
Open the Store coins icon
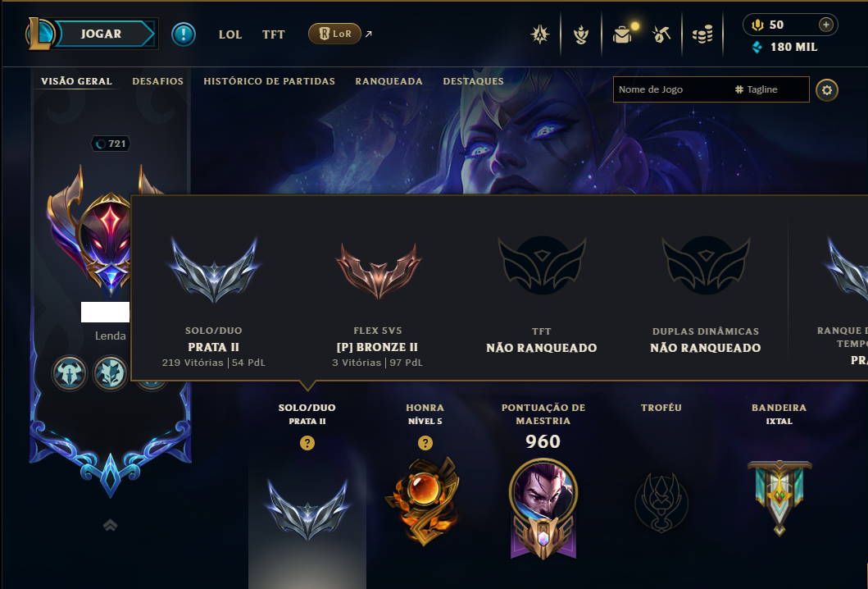[x=702, y=35]
